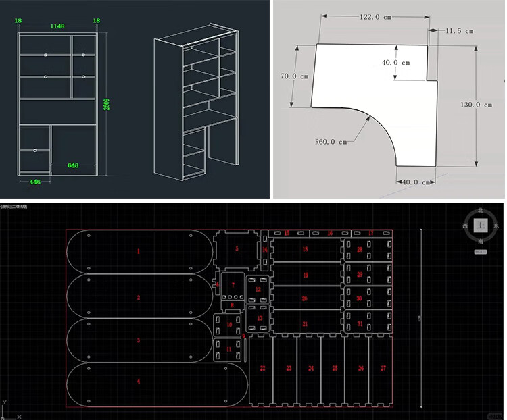
Task: Click the west (西) compass label
Action: 466,226
